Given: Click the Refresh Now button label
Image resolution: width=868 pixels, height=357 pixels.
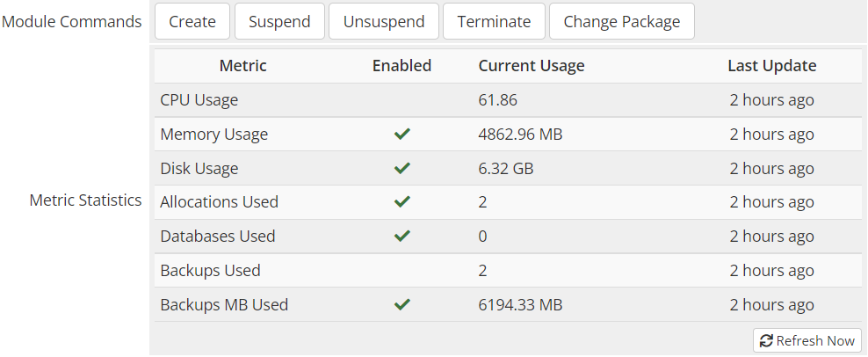Looking at the screenshot, I should (x=815, y=341).
